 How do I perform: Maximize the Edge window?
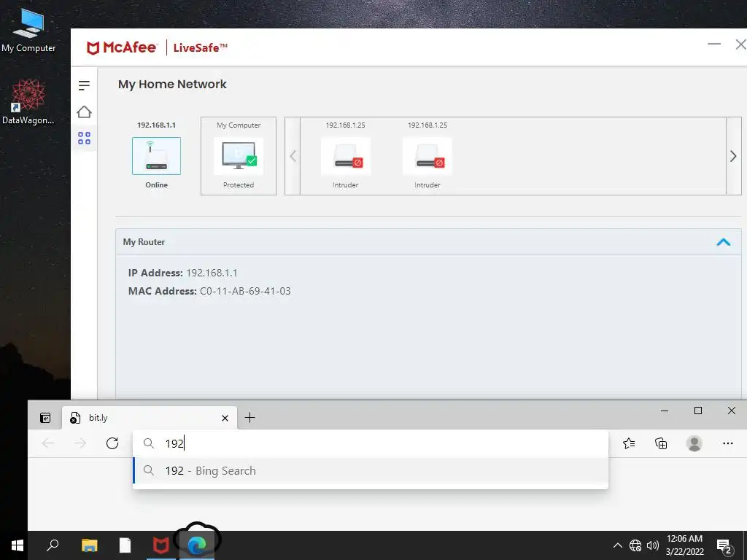(x=698, y=411)
